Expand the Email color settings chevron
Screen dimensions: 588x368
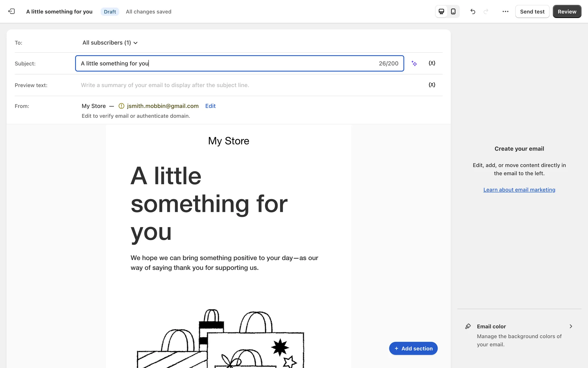(x=571, y=326)
